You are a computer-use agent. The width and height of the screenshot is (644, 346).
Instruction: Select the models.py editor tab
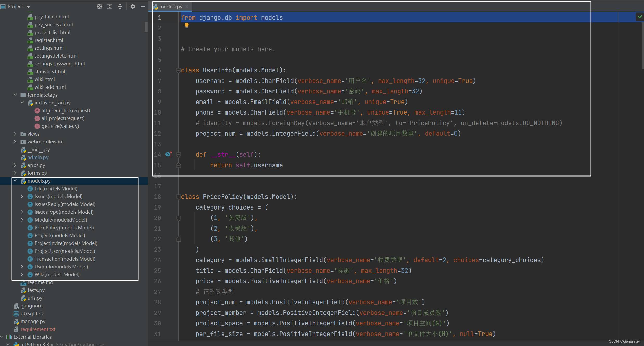point(170,7)
